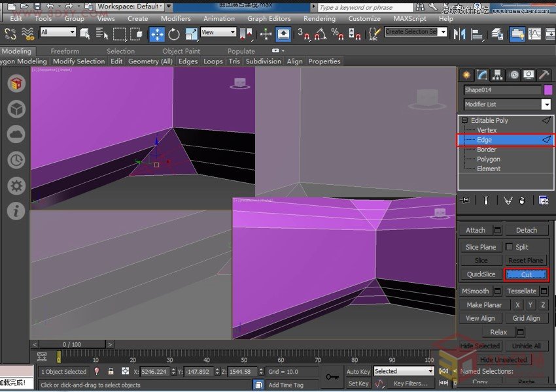Image resolution: width=556 pixels, height=392 pixels.
Task: Click the Align tool icon
Action: point(477,35)
